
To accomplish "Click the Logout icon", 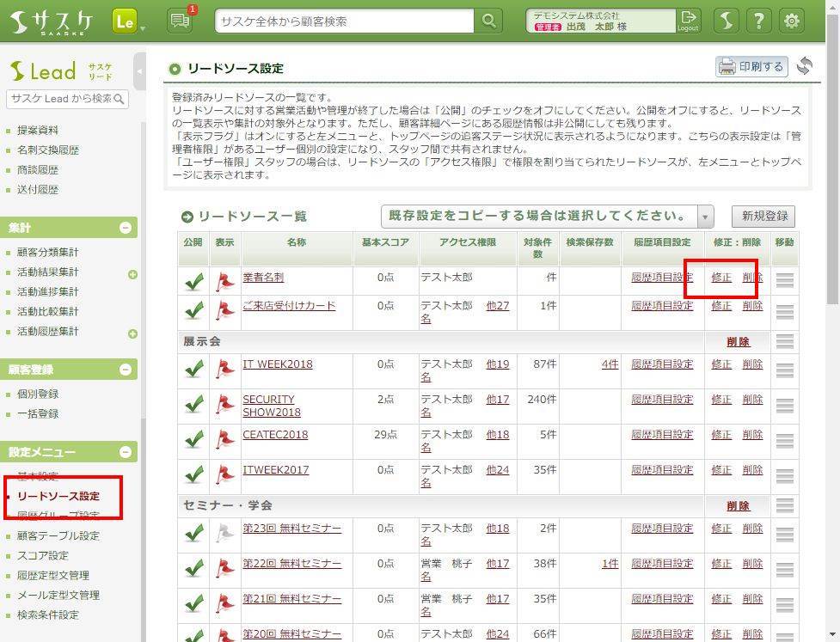I will coord(688,21).
